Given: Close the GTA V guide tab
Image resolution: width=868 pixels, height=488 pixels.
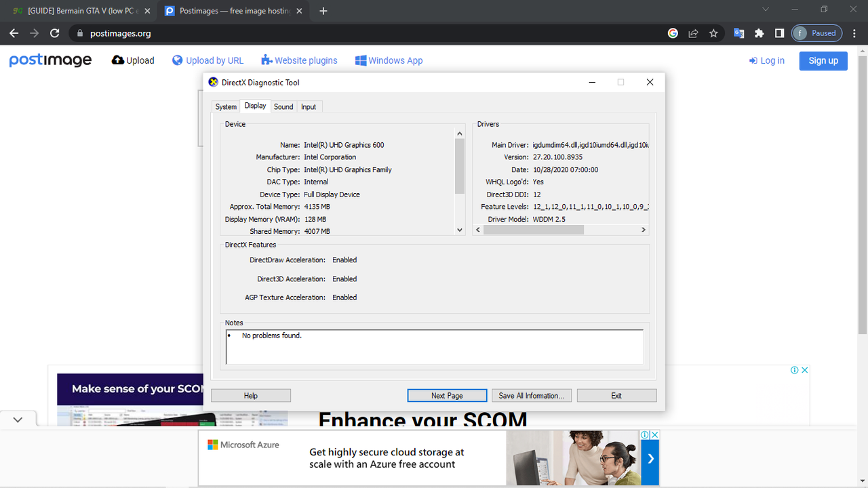Looking at the screenshot, I should (x=147, y=11).
